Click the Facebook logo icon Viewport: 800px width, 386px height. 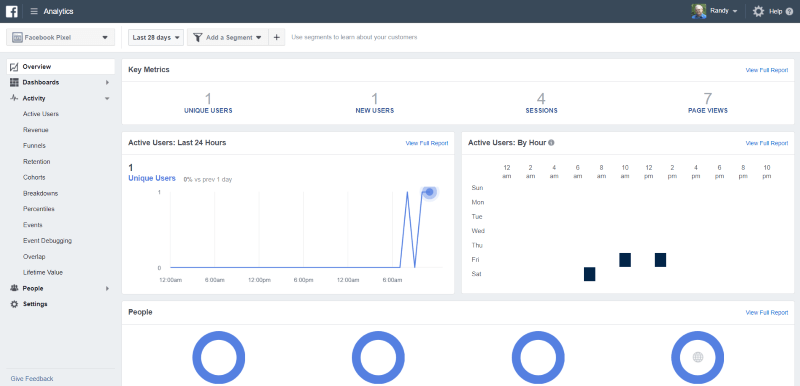point(11,11)
